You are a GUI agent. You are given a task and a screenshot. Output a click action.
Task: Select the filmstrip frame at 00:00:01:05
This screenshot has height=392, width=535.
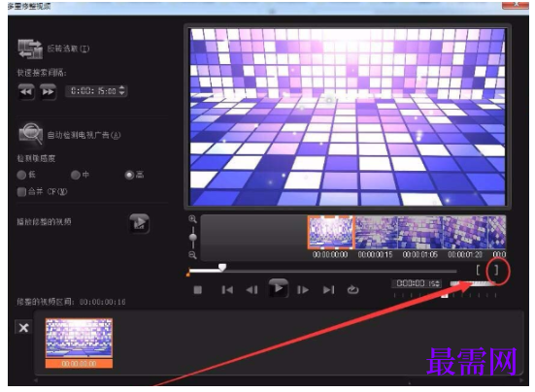point(420,233)
